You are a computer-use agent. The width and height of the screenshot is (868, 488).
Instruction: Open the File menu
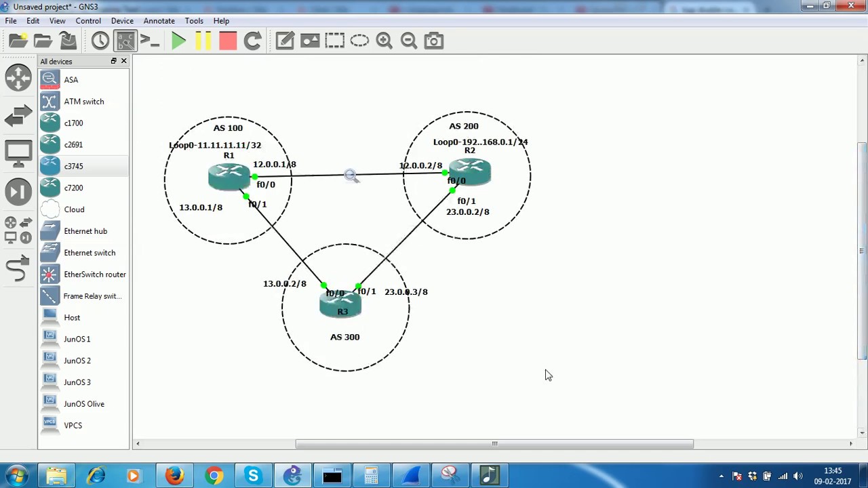pos(11,21)
